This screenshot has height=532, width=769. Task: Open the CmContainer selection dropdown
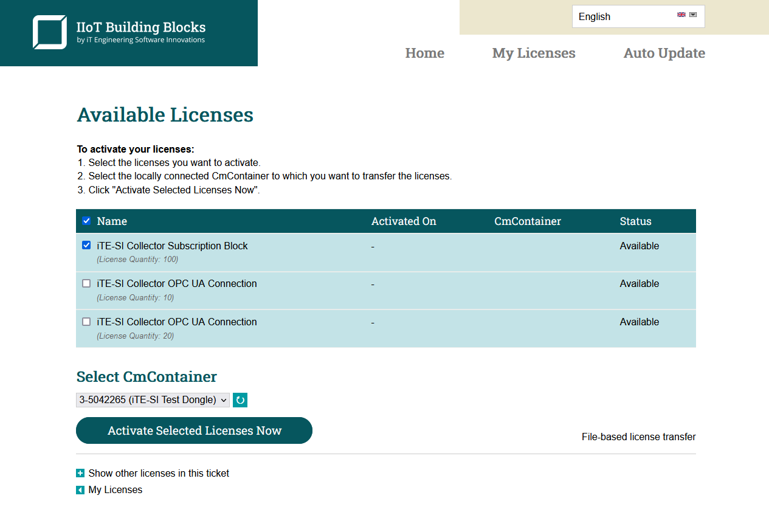(x=153, y=400)
